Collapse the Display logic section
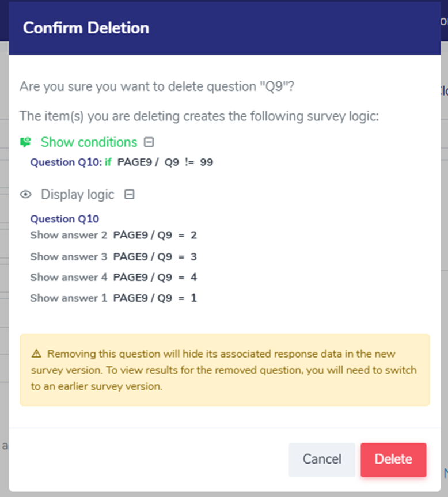448x497 pixels. [130, 195]
